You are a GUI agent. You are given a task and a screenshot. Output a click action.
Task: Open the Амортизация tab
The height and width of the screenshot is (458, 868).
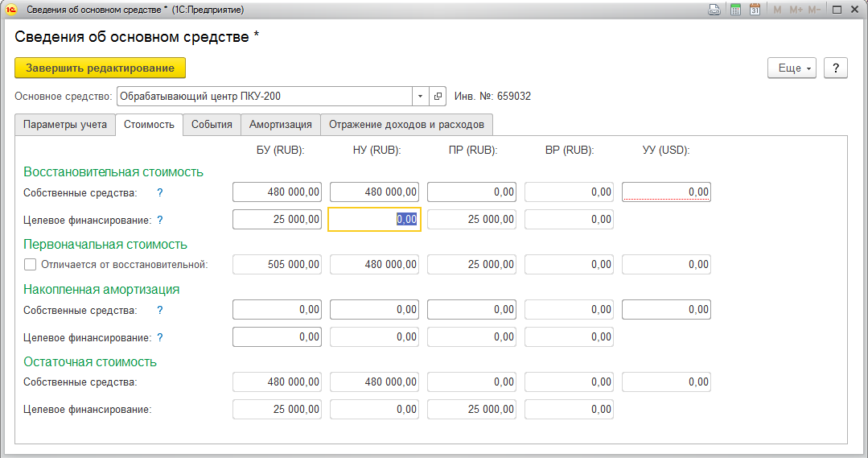[280, 125]
